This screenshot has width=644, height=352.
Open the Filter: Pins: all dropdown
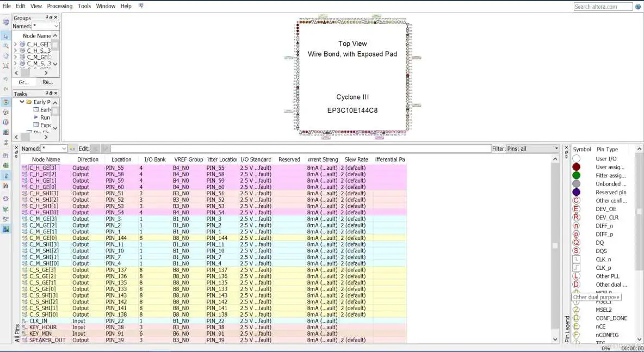point(556,149)
